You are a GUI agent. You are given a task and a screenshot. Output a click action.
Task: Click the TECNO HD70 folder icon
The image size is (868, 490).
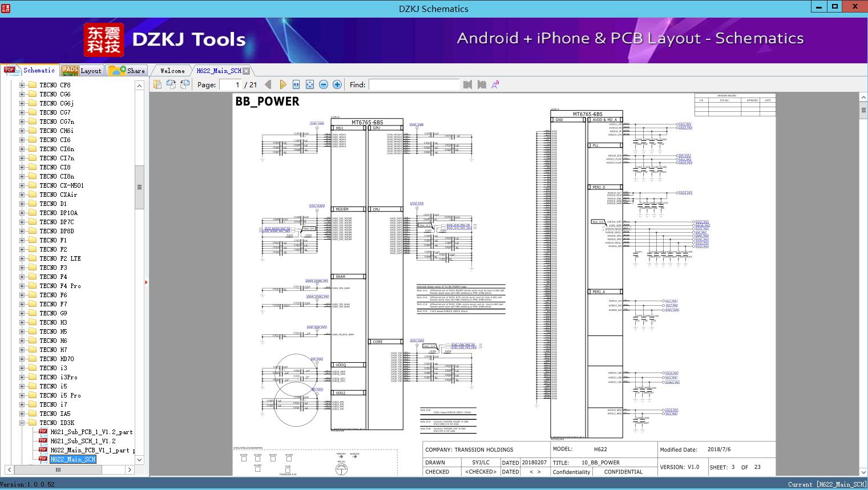point(33,359)
